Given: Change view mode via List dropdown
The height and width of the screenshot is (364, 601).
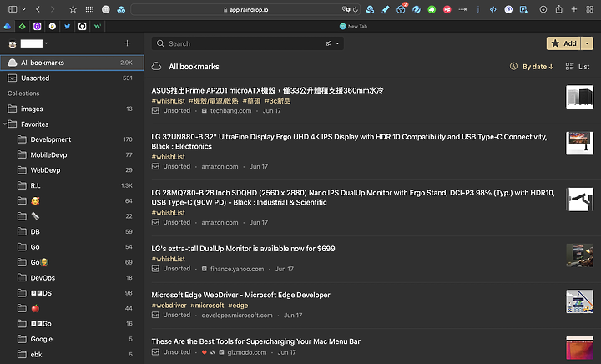Looking at the screenshot, I should pyautogui.click(x=578, y=67).
